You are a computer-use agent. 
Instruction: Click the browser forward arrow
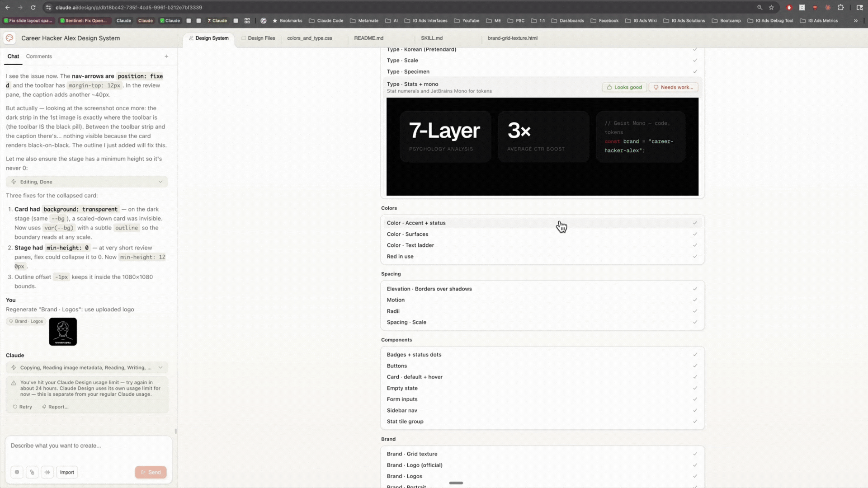(20, 7)
